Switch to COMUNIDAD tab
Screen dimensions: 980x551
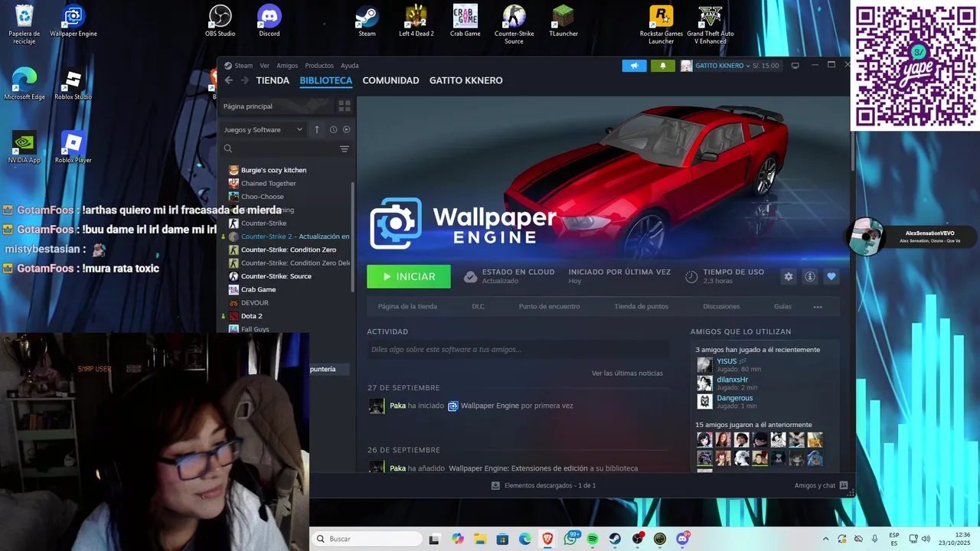click(390, 80)
